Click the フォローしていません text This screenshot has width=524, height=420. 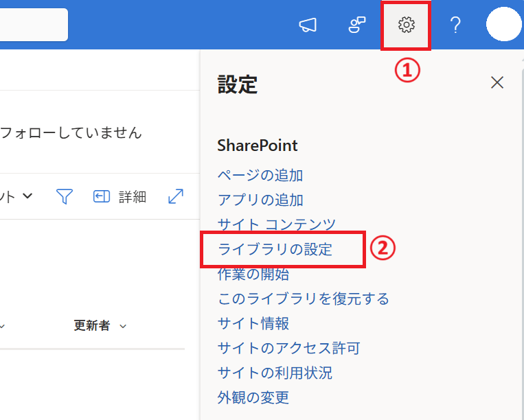pyautogui.click(x=71, y=132)
